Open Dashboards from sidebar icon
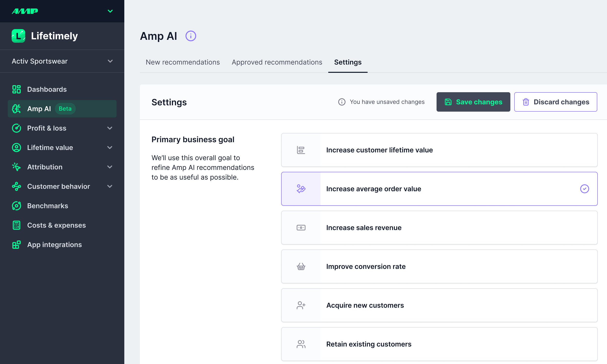The image size is (607, 364). [x=17, y=89]
